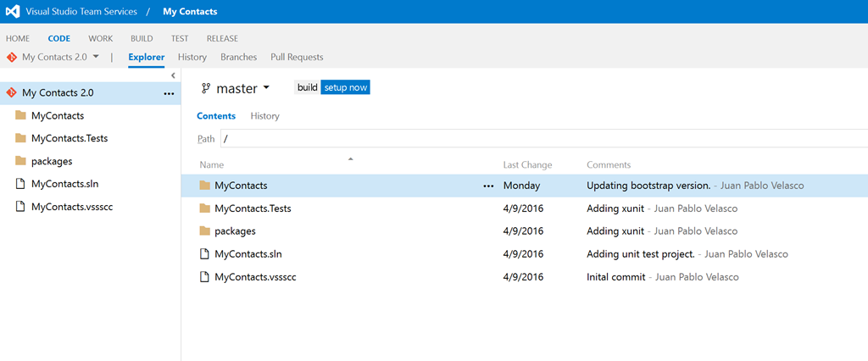Click MyContacts.vssscc file icon in contents list

coord(205,277)
